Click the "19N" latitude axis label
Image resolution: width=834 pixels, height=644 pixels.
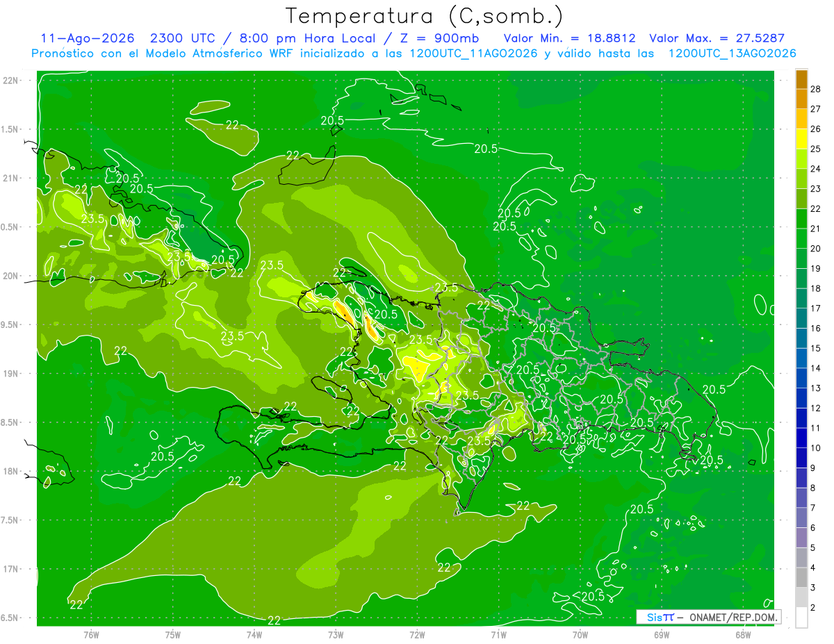pyautogui.click(x=10, y=374)
